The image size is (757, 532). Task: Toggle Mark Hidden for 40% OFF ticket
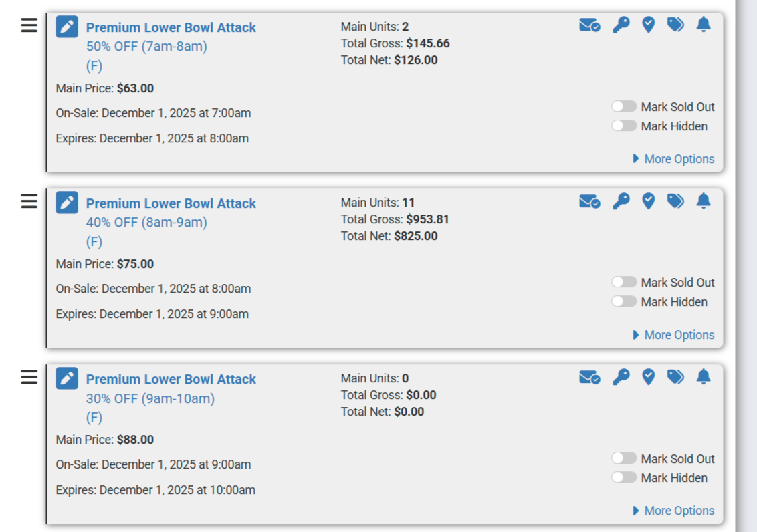(x=624, y=301)
